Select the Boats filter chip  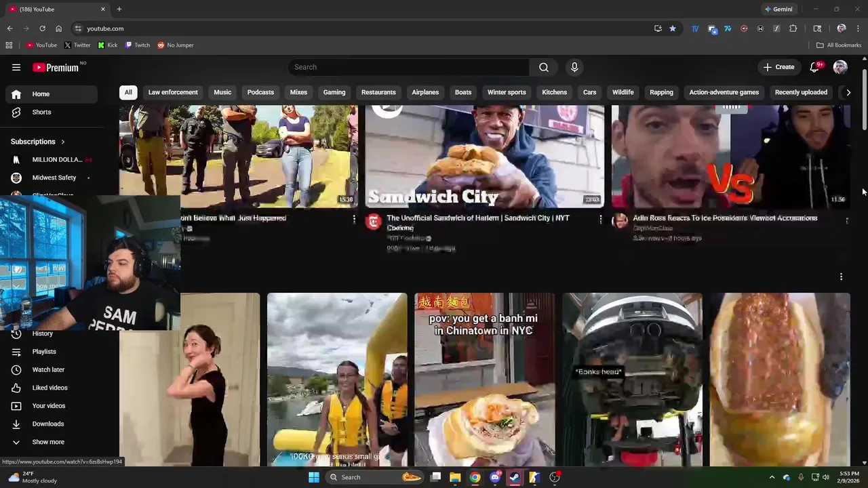[463, 92]
